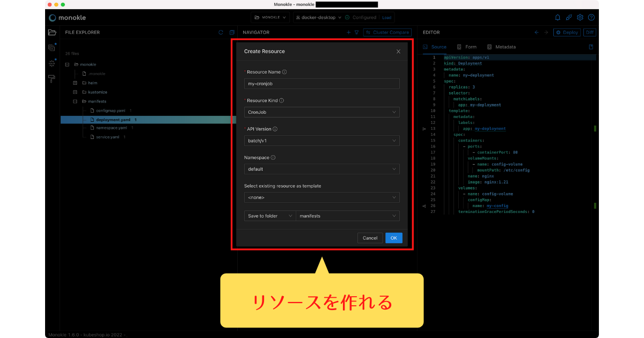Open the notifications bell icon
Viewport: 644px width, 338px height.
558,17
